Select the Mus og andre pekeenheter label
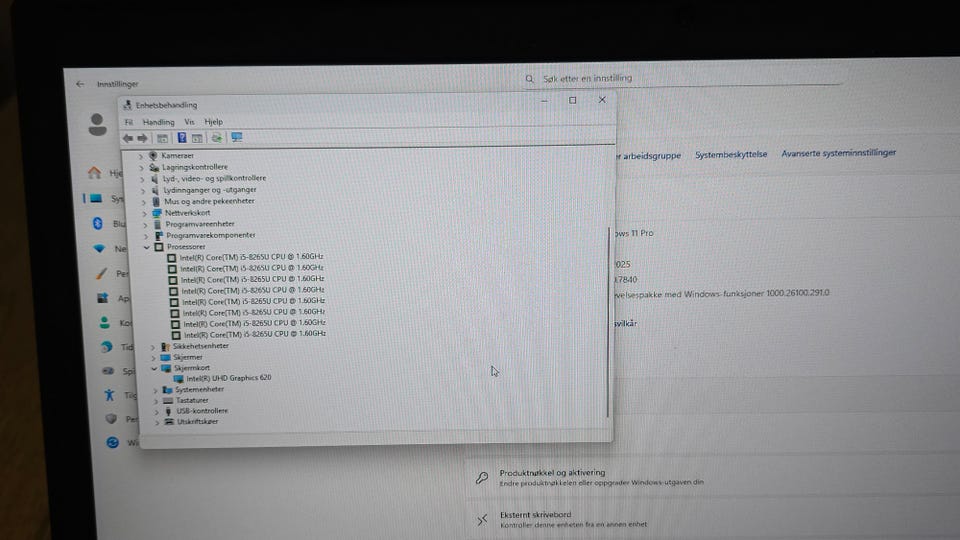This screenshot has height=540, width=960. [x=209, y=201]
